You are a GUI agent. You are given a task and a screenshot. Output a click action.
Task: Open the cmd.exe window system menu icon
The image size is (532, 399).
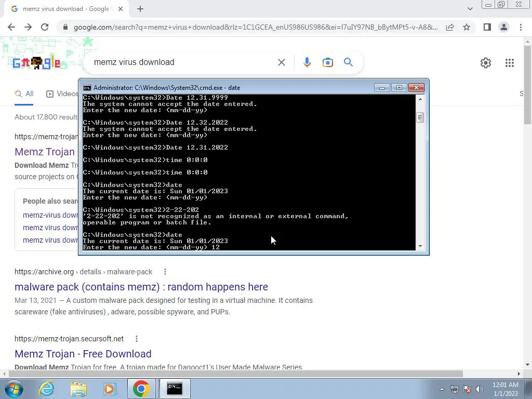pyautogui.click(x=87, y=88)
